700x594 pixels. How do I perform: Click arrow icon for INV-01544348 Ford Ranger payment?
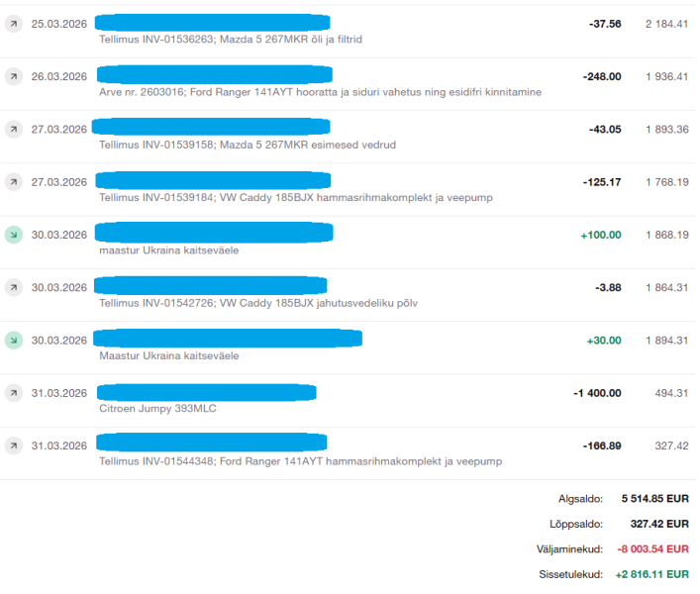13,445
